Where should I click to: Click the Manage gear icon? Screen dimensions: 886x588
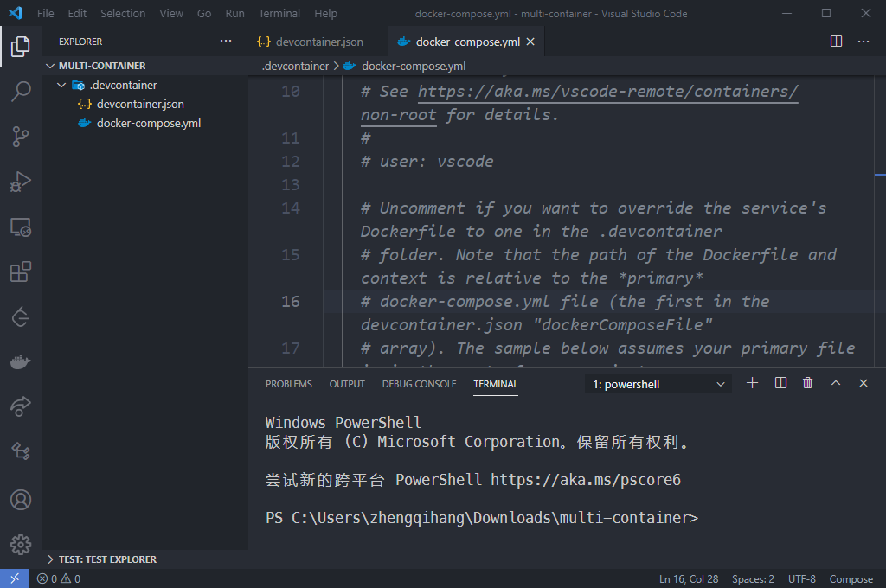tap(21, 544)
